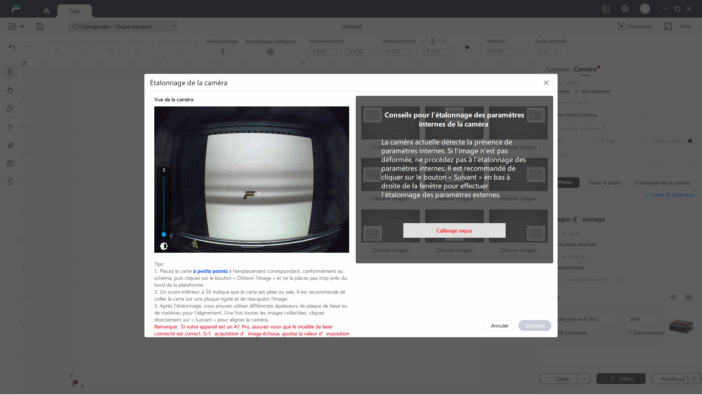Click the Autofocus button
Screen dimensions: 702x395
click(x=670, y=379)
